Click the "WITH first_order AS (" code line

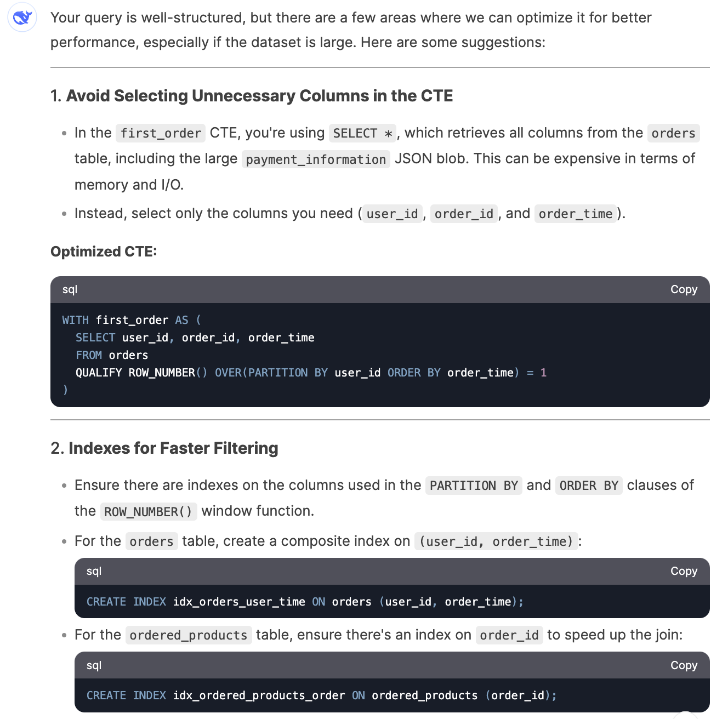point(132,320)
